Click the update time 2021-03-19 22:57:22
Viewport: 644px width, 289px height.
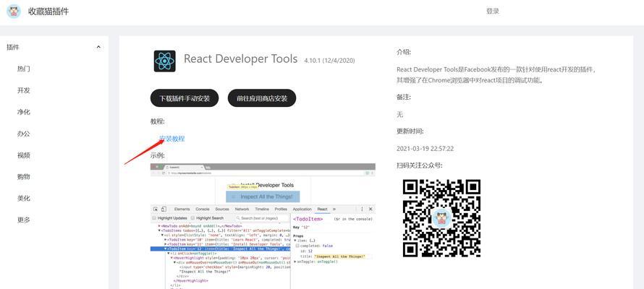click(x=425, y=148)
